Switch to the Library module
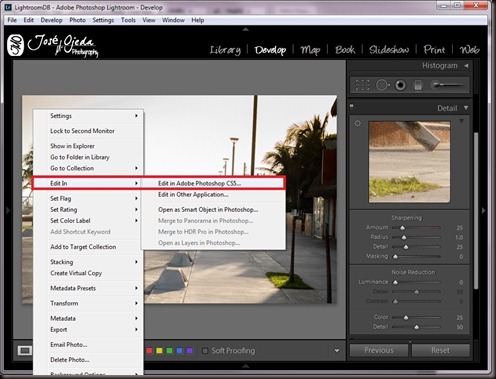 click(225, 50)
